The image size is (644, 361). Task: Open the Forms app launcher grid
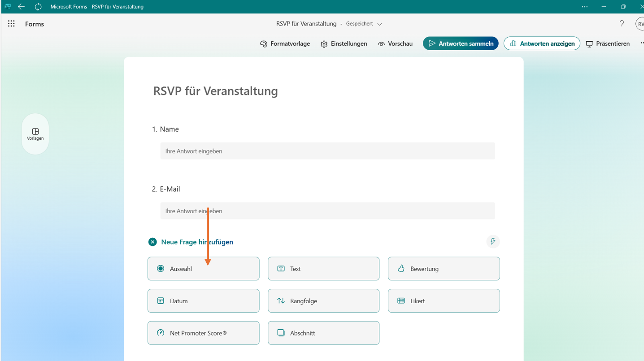(x=11, y=24)
